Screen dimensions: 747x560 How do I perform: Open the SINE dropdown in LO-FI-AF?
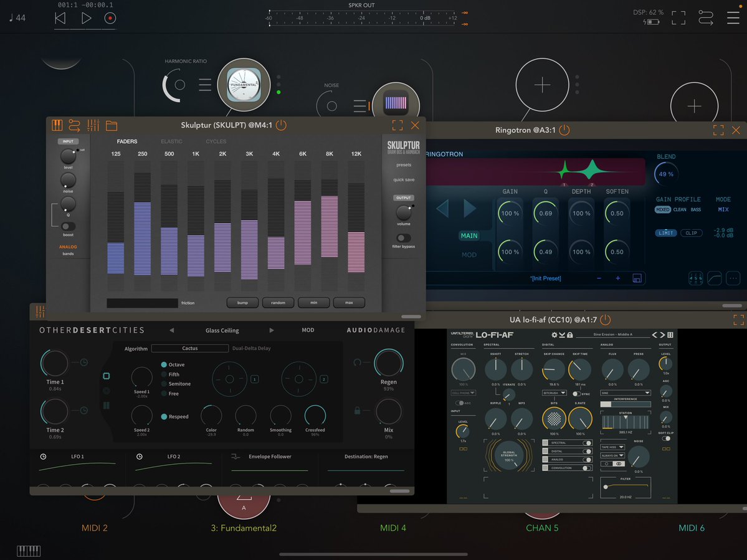626,393
